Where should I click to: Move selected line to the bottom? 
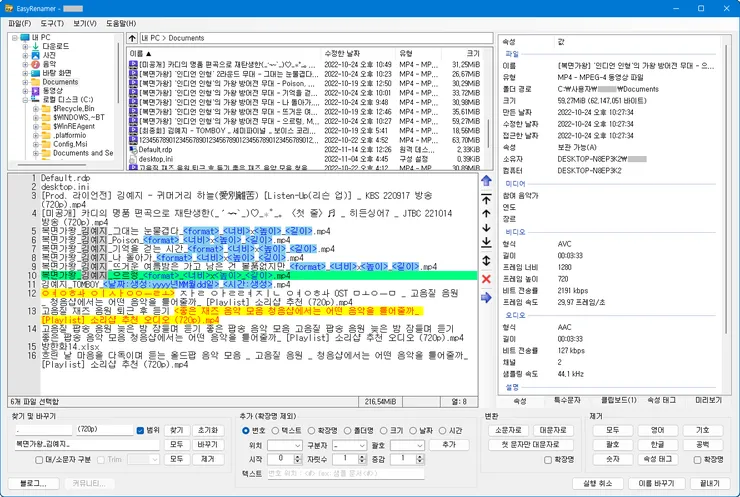click(x=486, y=242)
